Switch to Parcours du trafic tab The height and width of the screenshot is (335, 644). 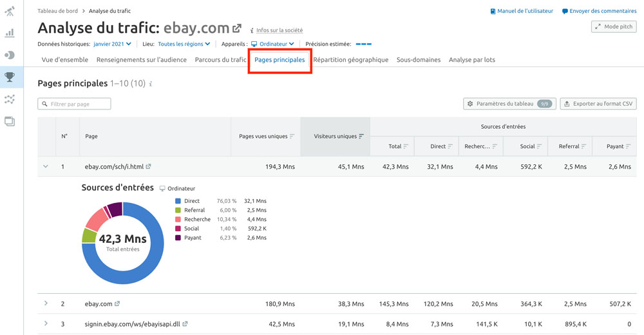tap(220, 60)
